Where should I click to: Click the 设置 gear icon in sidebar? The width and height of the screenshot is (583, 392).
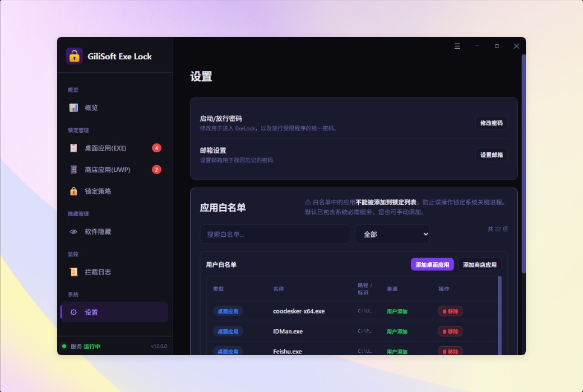click(73, 312)
